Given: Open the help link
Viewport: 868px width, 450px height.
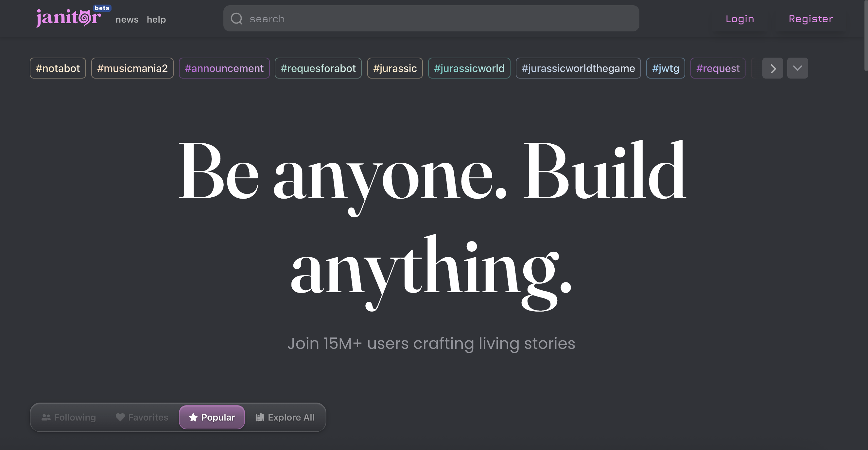Looking at the screenshot, I should point(156,20).
